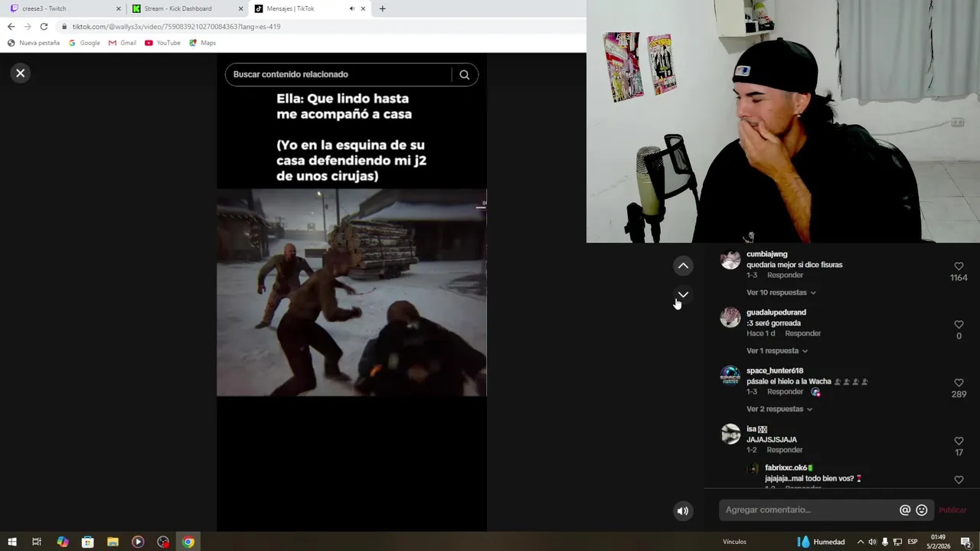The image size is (980, 551).
Task: Open space_hunter618's profile avatar
Action: pos(730,376)
